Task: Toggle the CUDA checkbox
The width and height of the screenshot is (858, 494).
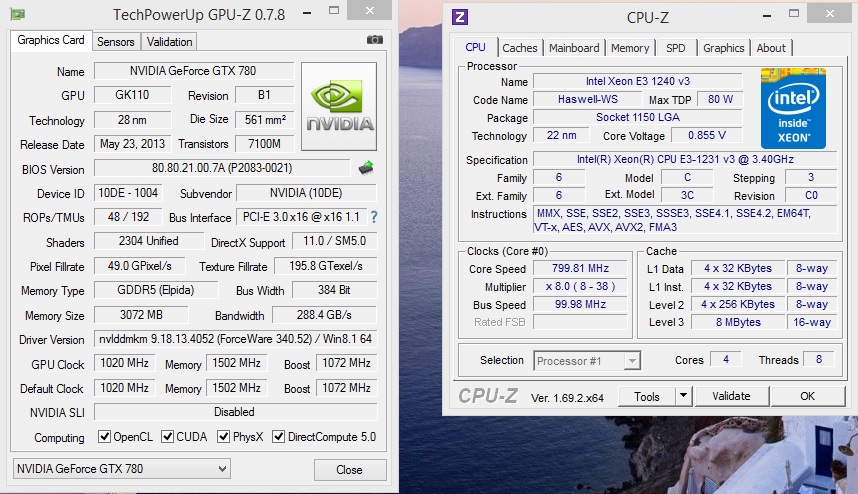Action: pos(167,437)
